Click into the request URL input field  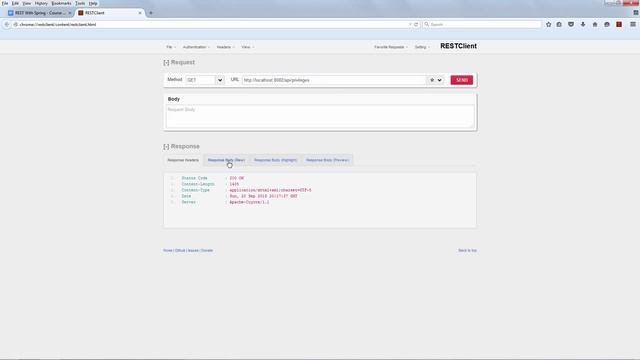point(334,80)
